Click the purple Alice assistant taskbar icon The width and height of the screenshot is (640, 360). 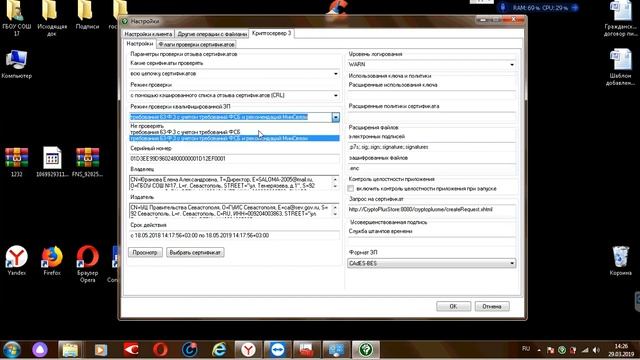40,350
